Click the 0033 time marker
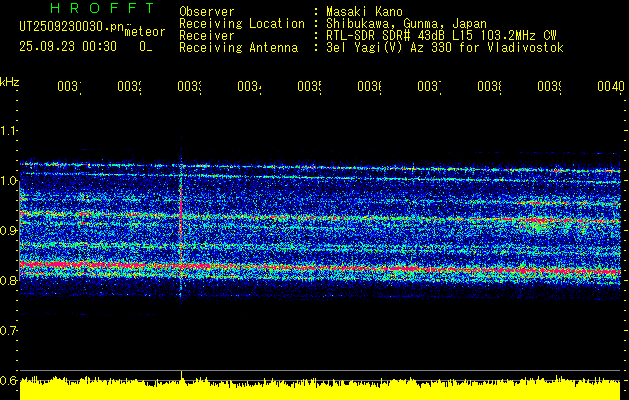This screenshot has width=629, height=400. click(189, 86)
